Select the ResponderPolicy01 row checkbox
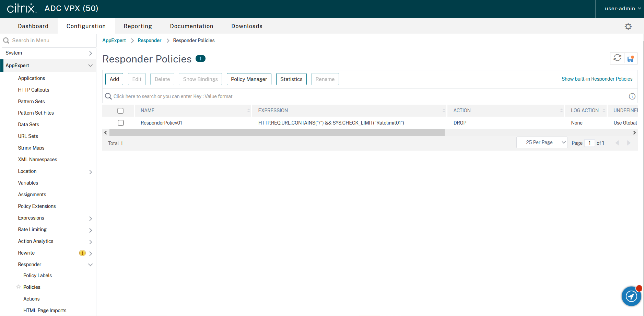644x316 pixels. click(120, 123)
